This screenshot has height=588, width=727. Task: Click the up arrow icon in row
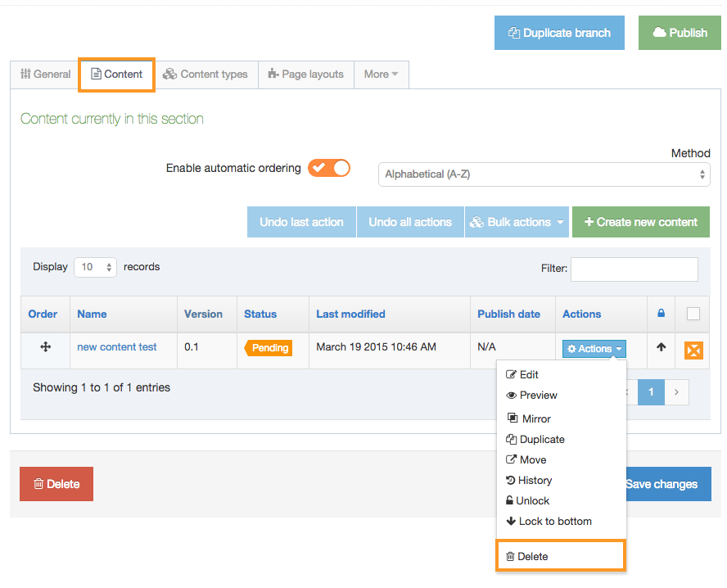coord(661,347)
